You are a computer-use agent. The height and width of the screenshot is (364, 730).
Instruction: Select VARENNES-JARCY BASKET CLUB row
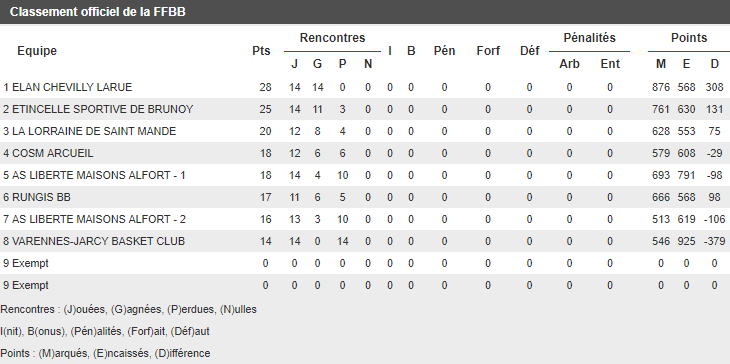[x=365, y=241]
